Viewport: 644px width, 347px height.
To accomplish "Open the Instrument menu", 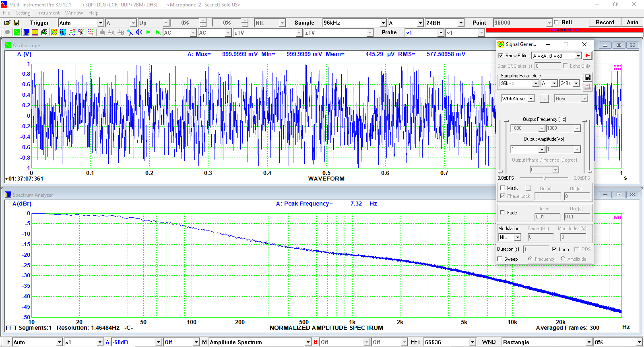I will click(x=47, y=13).
